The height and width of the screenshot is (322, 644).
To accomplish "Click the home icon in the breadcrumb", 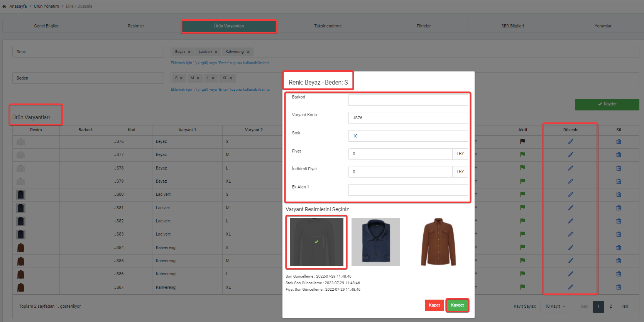I will click(4, 6).
